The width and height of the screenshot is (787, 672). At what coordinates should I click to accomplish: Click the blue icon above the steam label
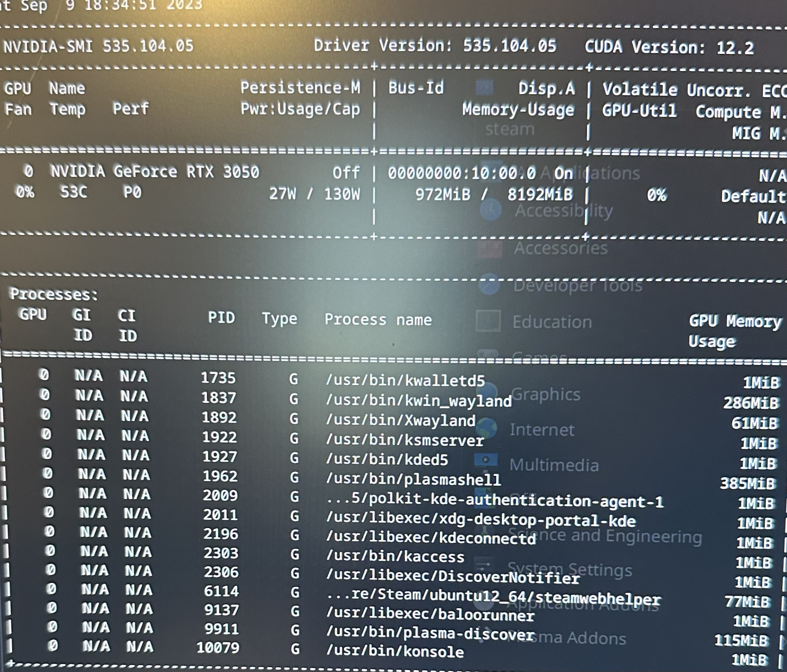(485, 87)
